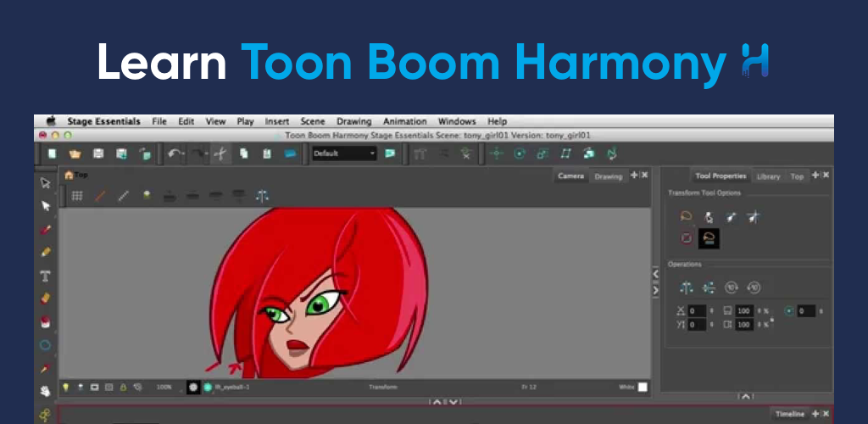The height and width of the screenshot is (424, 868).
Task: Open the Default workspace dropdown
Action: pos(344,153)
